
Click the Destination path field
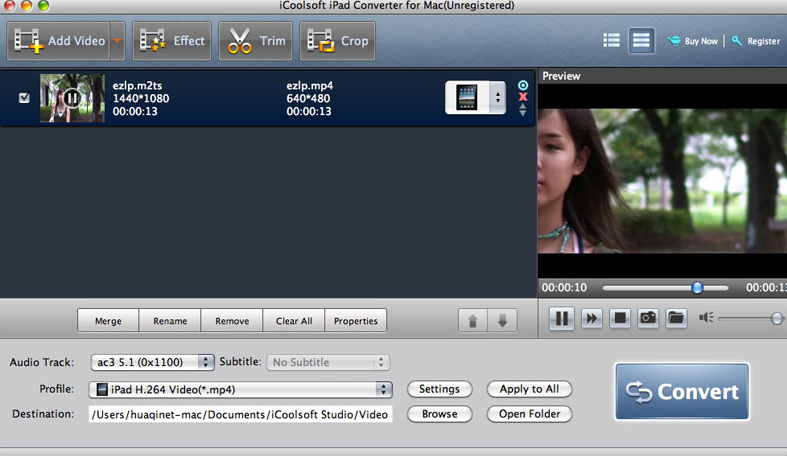[x=240, y=414]
